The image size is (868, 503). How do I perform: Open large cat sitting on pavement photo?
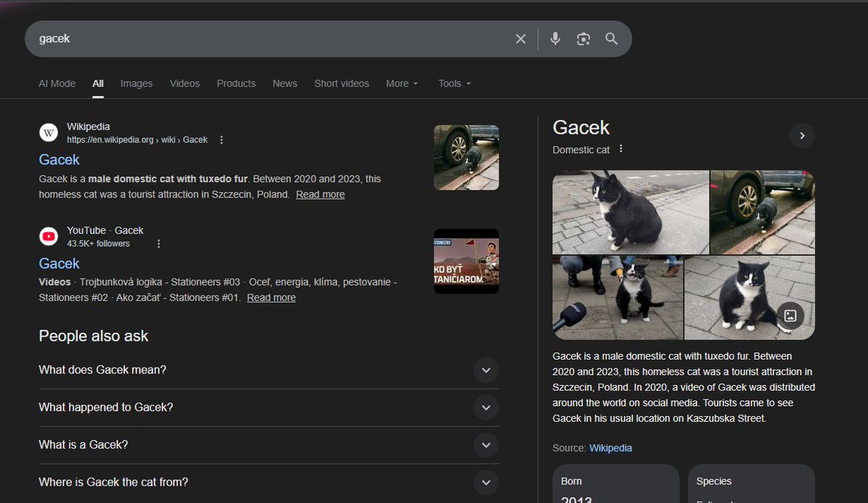[x=631, y=212]
